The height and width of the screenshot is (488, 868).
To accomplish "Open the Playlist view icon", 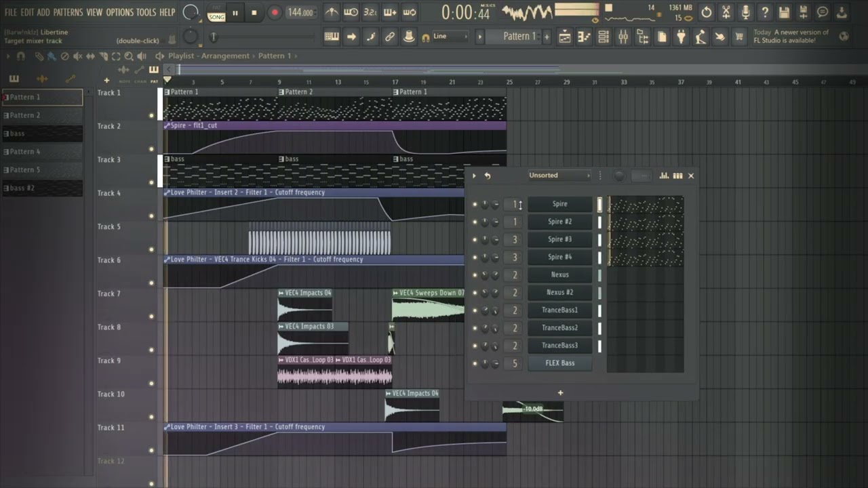I will pyautogui.click(x=564, y=37).
